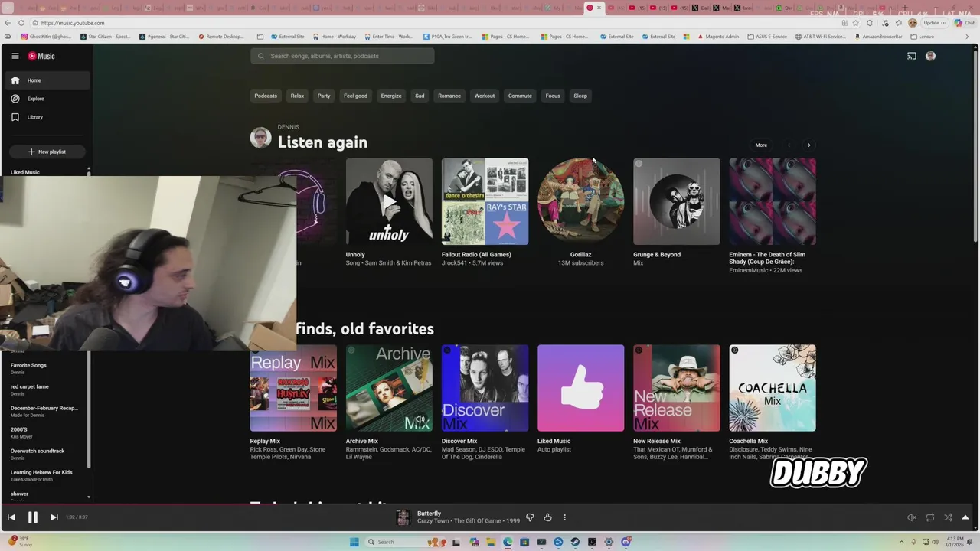Click browser back arrow
Viewport: 980px width, 551px height.
pos(8,23)
